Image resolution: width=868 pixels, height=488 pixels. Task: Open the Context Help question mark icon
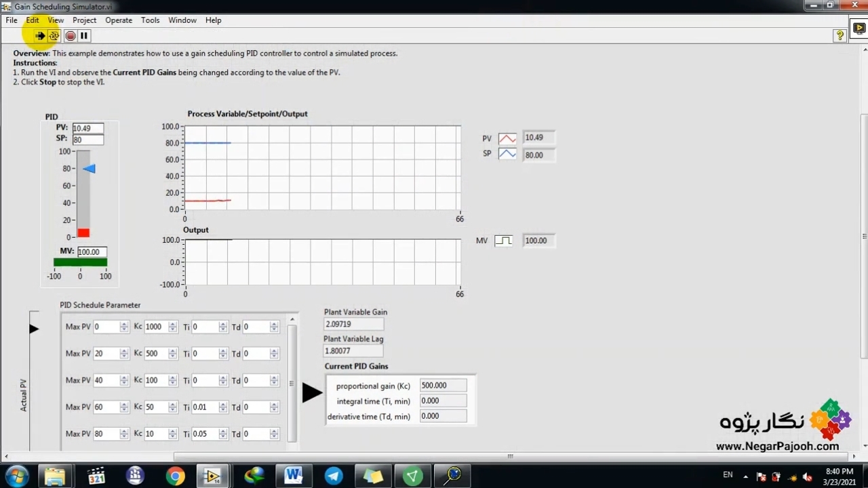tap(840, 36)
